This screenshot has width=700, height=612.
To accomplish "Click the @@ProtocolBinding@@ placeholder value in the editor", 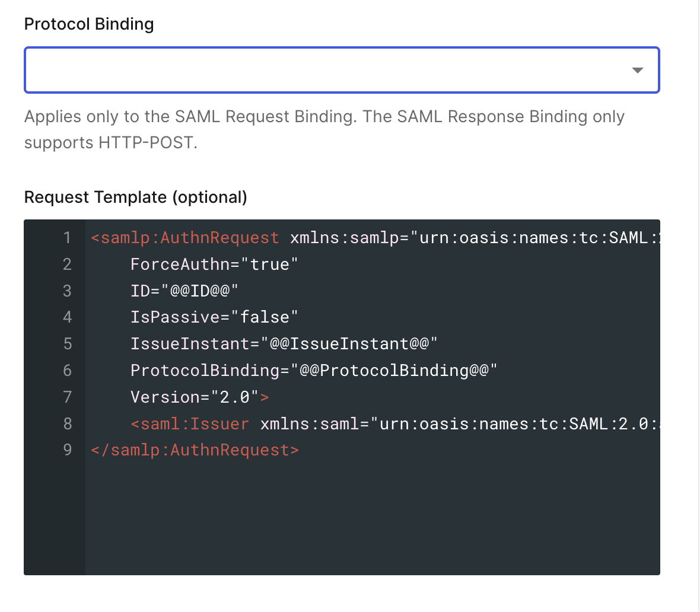I will pos(394,371).
